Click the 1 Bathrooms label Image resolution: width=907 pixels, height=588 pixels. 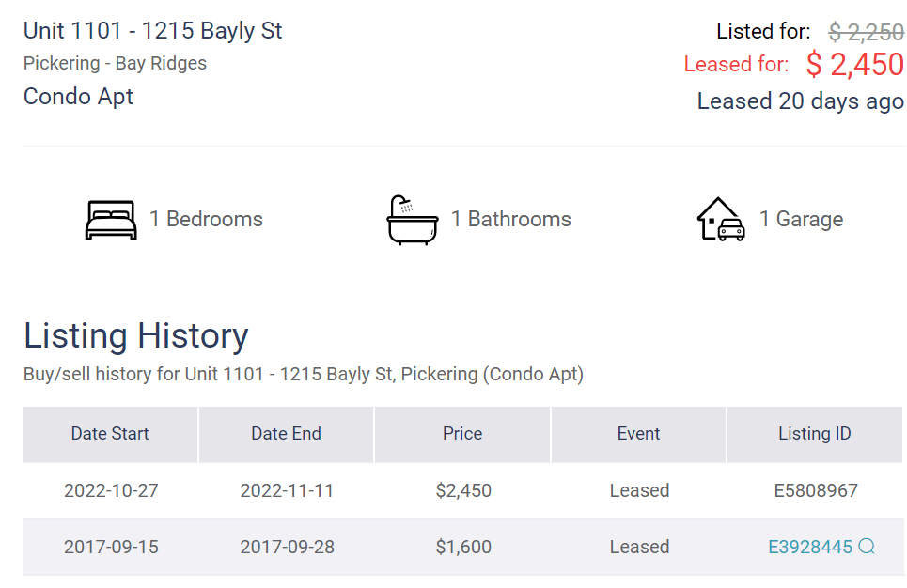[510, 219]
